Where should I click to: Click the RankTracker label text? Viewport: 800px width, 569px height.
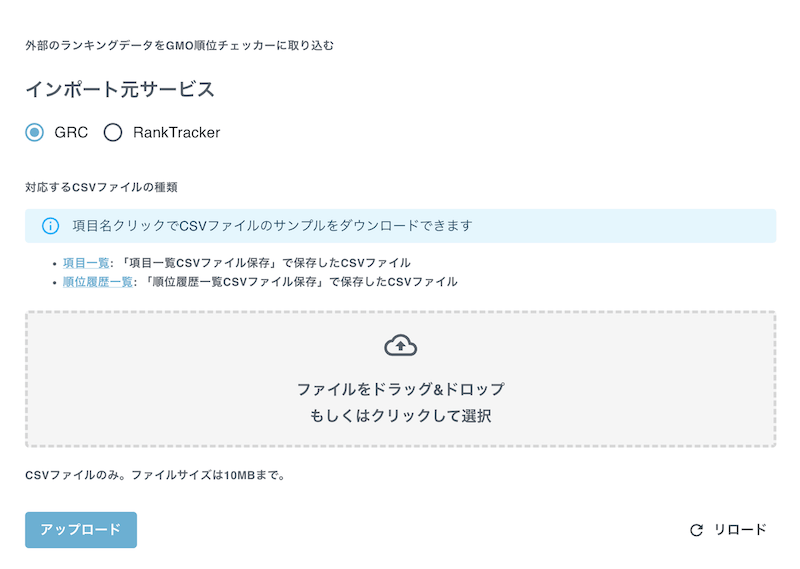click(x=177, y=133)
